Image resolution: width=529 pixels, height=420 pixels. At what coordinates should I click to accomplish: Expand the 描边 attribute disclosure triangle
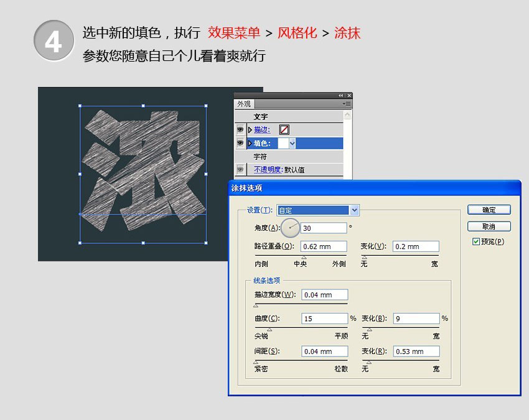(250, 129)
